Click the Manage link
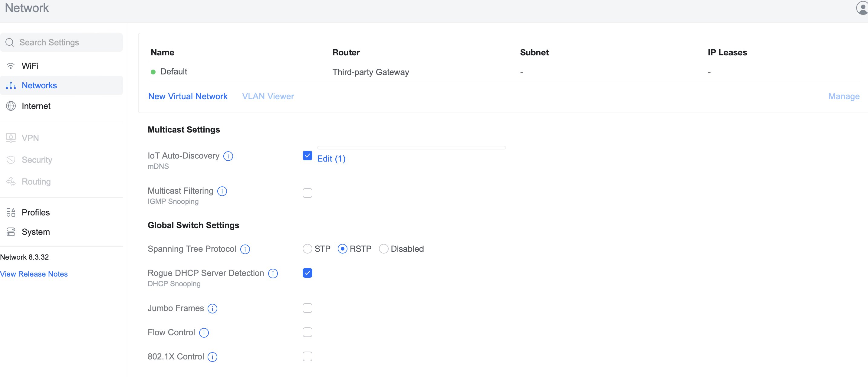Screen dimensions: 868x377 tap(844, 97)
